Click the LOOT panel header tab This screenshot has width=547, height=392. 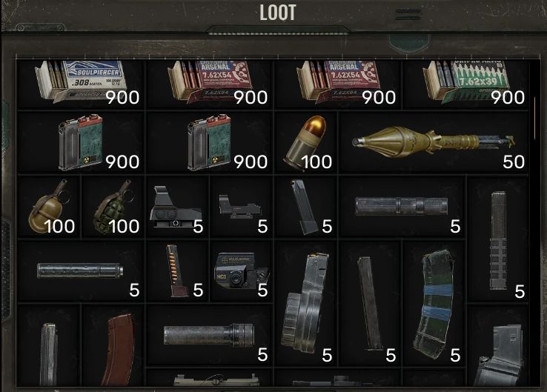278,13
